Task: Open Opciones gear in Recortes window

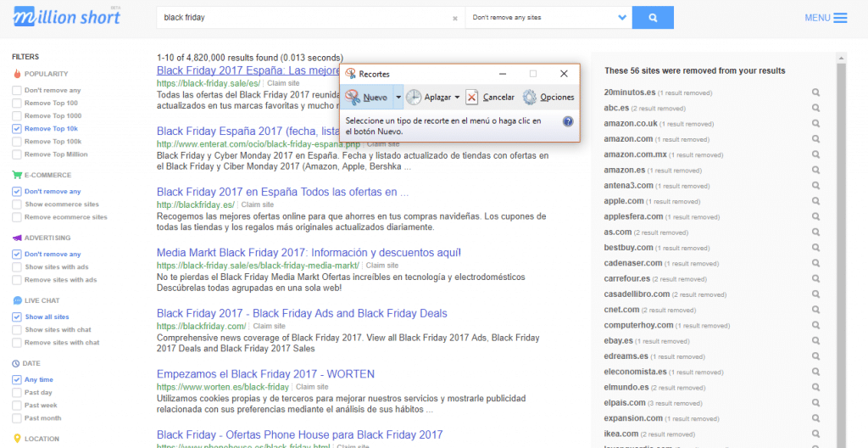Action: click(x=548, y=97)
